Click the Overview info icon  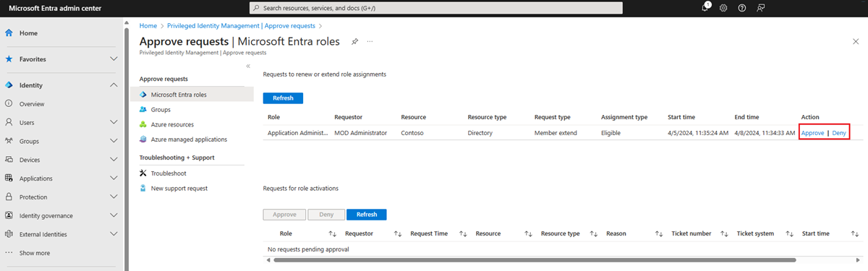[x=9, y=104]
